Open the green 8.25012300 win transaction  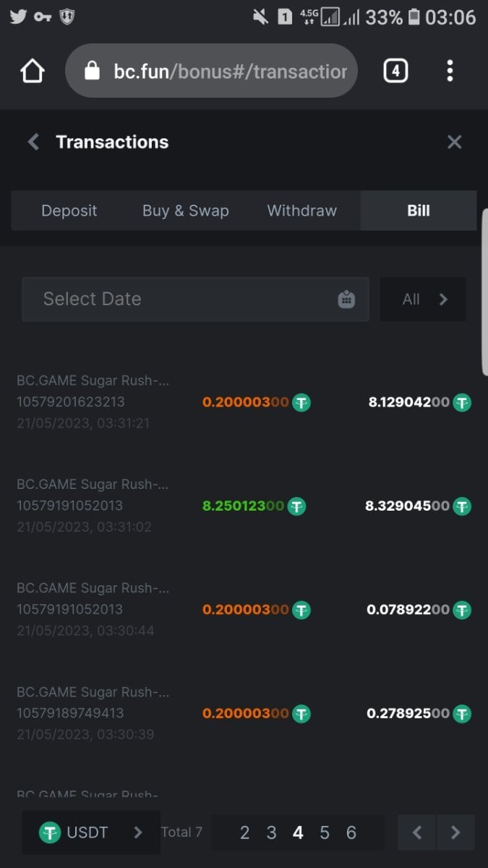tap(243, 506)
